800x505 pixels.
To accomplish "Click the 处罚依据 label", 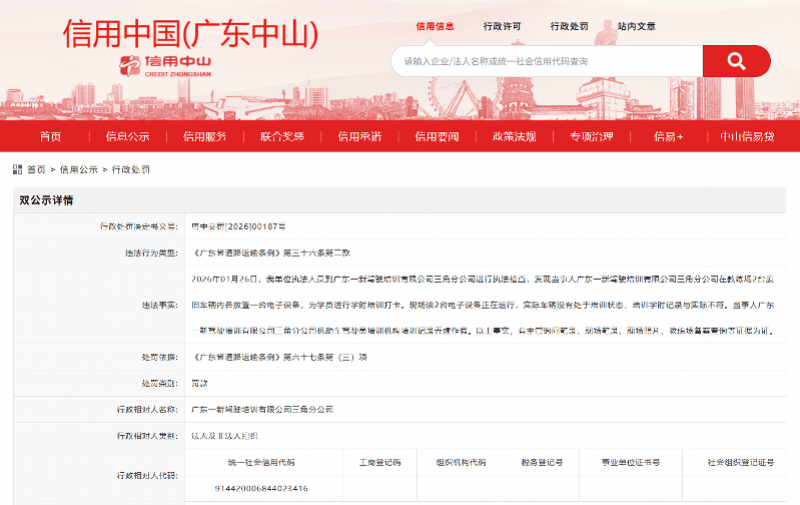I will [x=160, y=357].
